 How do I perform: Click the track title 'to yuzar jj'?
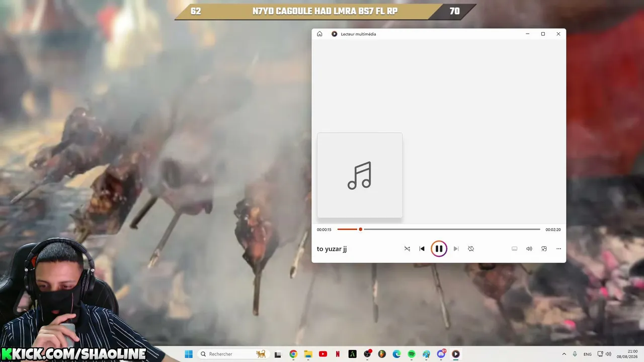[x=332, y=249]
